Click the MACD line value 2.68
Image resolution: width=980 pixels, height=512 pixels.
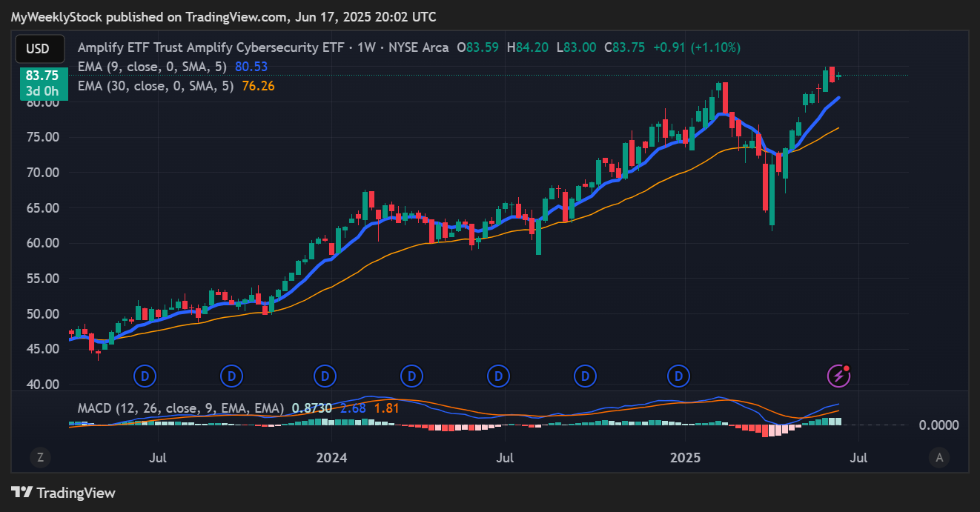pyautogui.click(x=353, y=408)
